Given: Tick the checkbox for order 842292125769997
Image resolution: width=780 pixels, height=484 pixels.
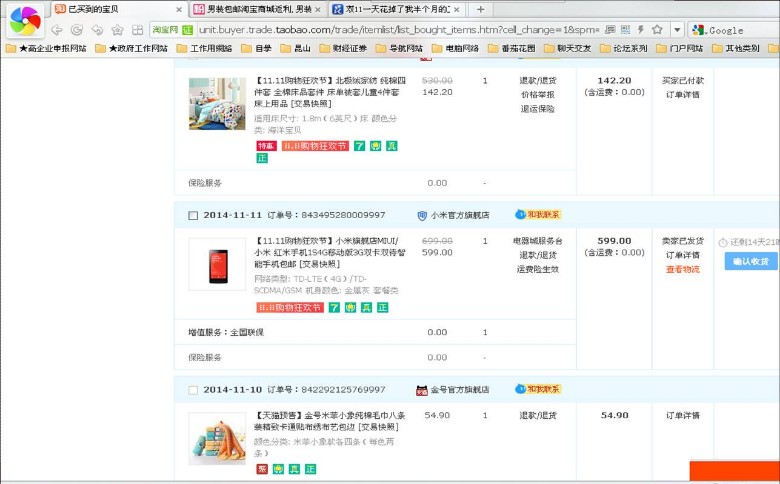Looking at the screenshot, I should (193, 390).
